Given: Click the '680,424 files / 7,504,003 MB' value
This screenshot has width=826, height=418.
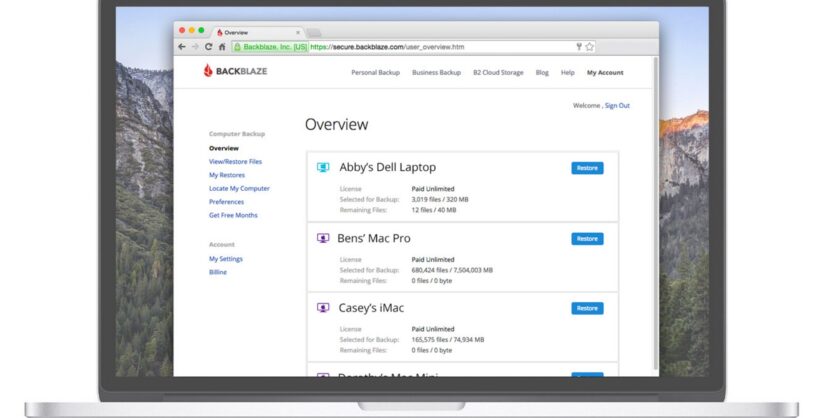Looking at the screenshot, I should pos(452,270).
